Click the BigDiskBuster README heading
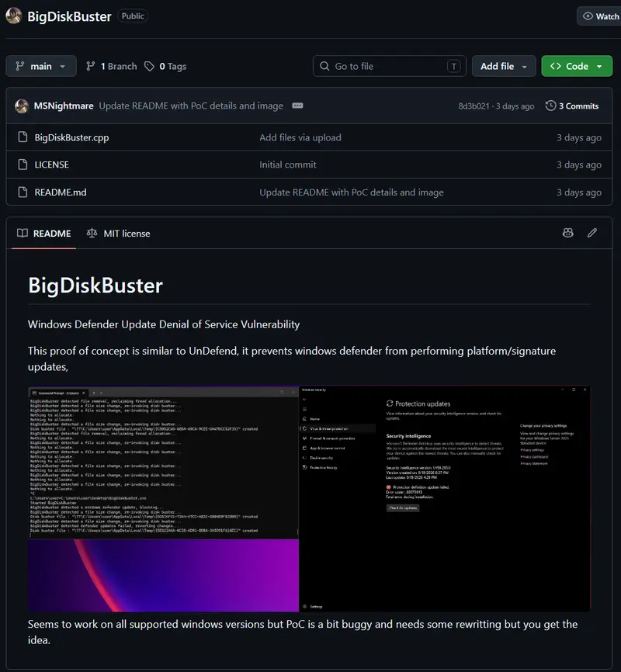The width and height of the screenshot is (621, 672). click(95, 286)
